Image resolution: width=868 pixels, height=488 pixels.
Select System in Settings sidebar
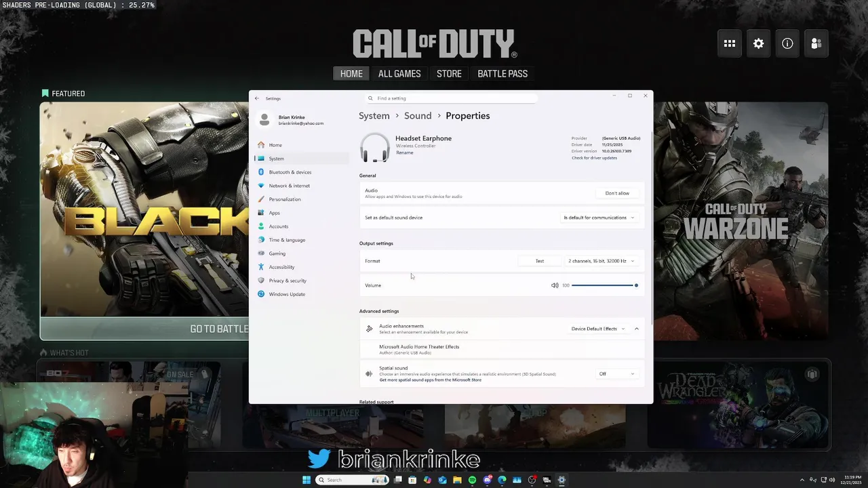pos(302,159)
